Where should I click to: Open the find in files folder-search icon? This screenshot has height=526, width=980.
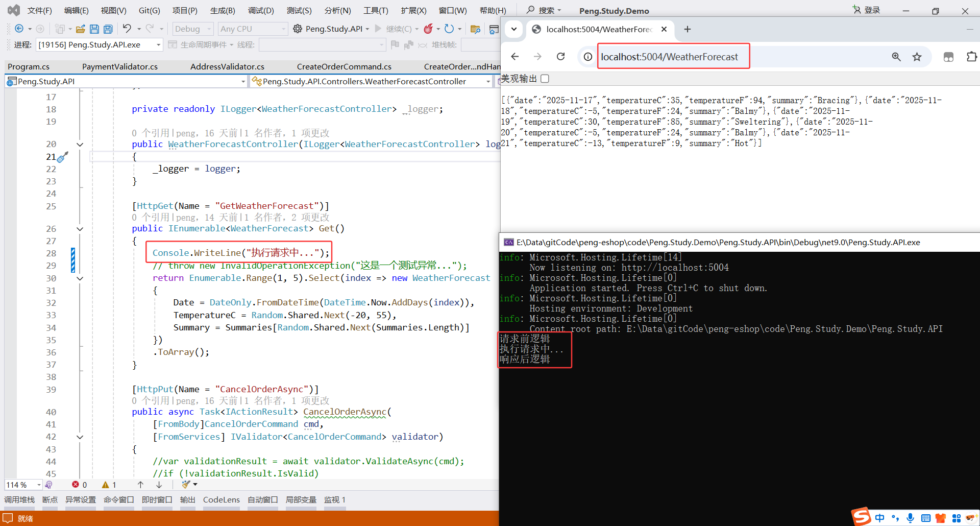(475, 29)
